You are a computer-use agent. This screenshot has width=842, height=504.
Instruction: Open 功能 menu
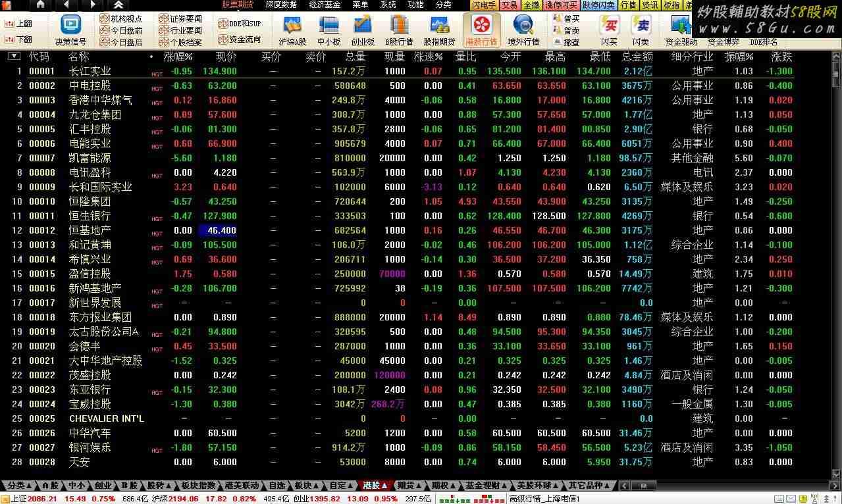(x=416, y=5)
